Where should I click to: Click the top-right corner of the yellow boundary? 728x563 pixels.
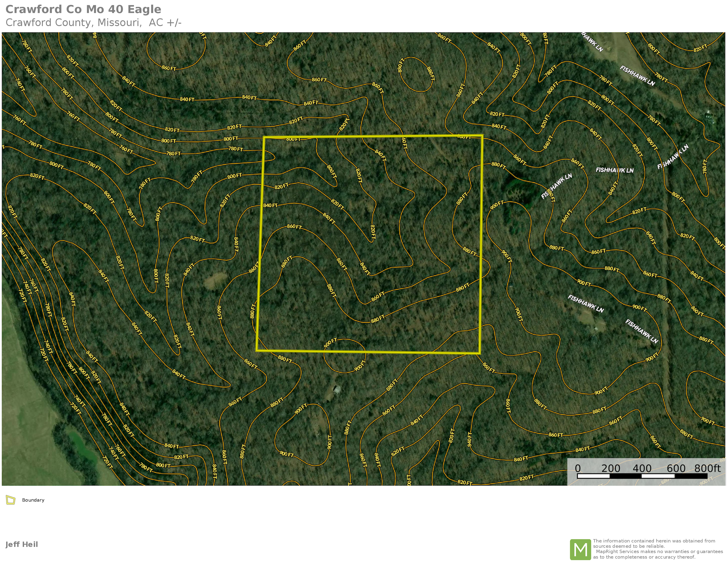pos(482,136)
